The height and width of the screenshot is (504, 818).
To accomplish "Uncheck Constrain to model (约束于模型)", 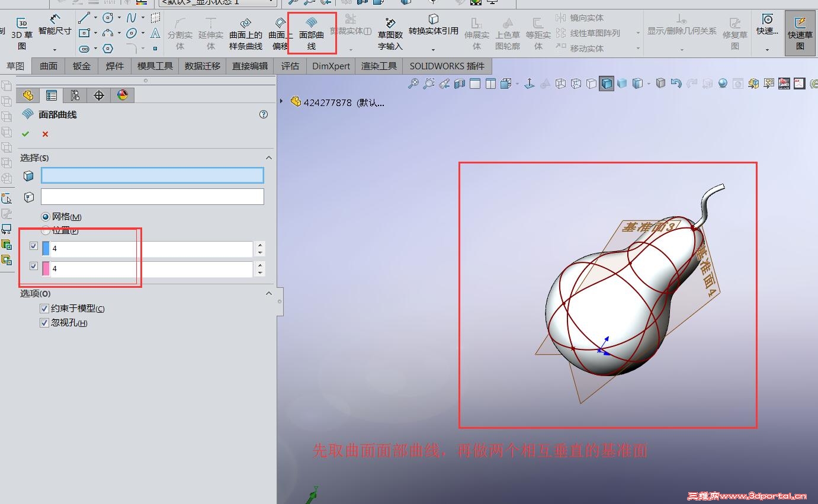I will pos(44,309).
